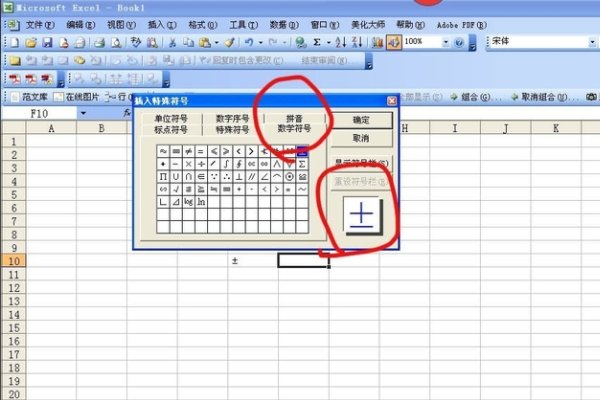
Task: Open the 编辑 menu
Action: coord(80,25)
